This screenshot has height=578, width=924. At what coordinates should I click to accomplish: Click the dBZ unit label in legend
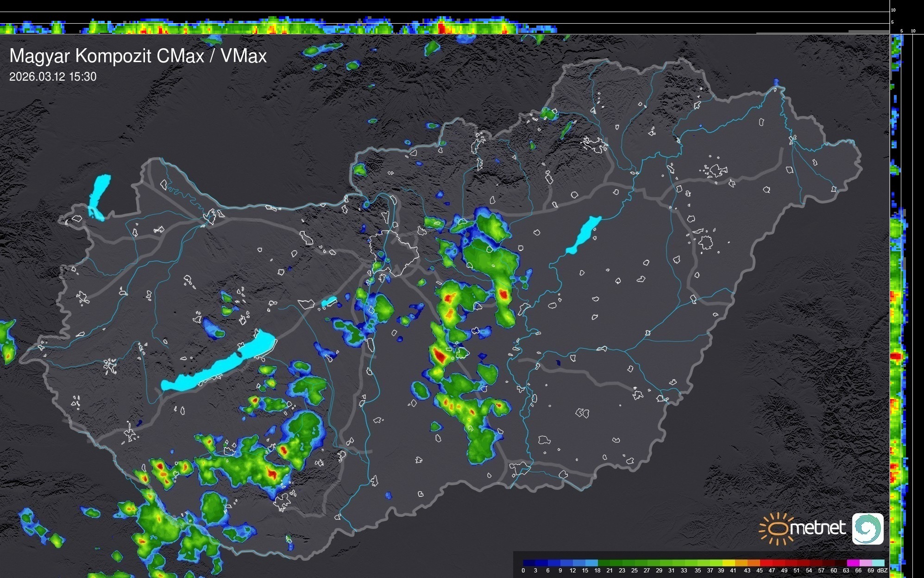coord(882,571)
